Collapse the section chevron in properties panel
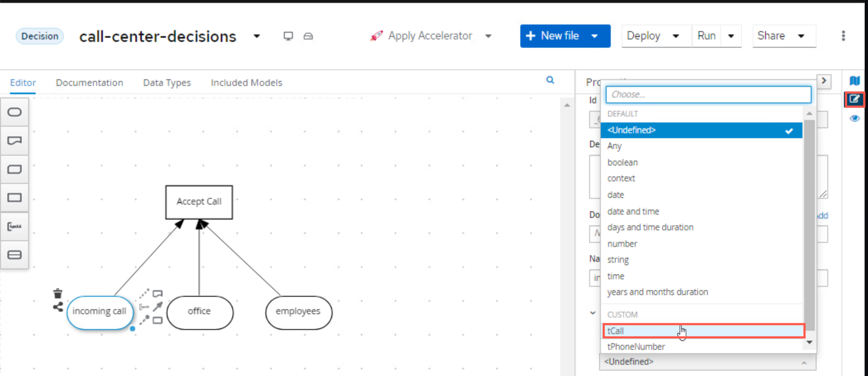 tap(593, 313)
